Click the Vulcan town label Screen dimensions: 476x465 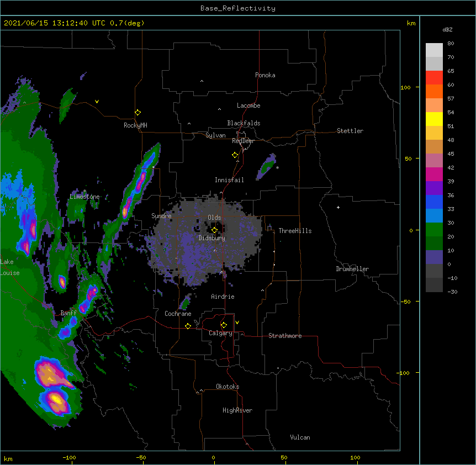tap(300, 437)
